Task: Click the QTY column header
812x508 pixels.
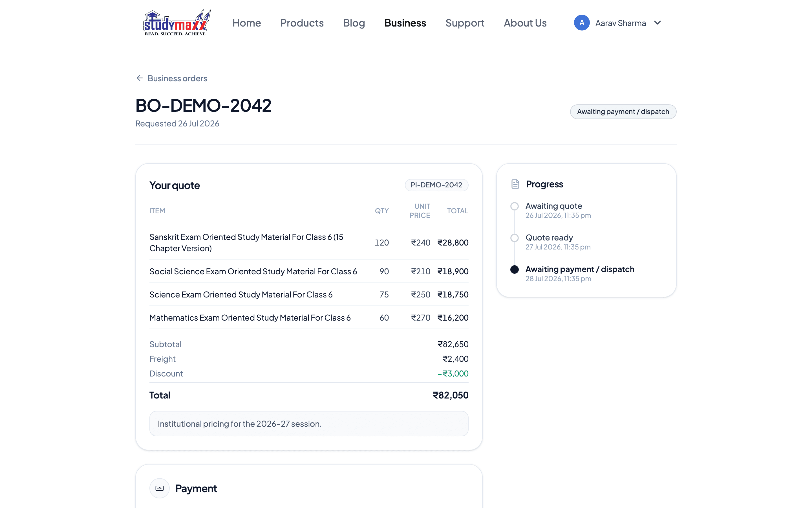Action: [x=381, y=211]
